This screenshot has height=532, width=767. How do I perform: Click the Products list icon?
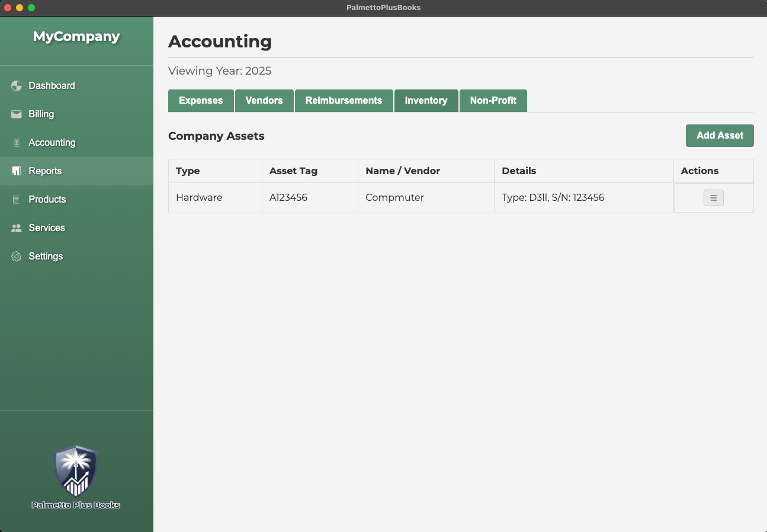pos(17,200)
